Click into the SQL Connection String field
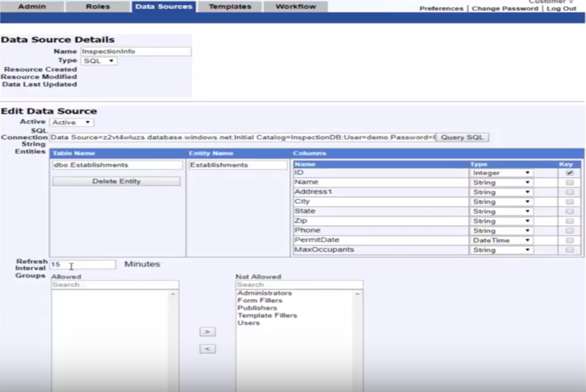This screenshot has width=586, height=392. (x=243, y=137)
